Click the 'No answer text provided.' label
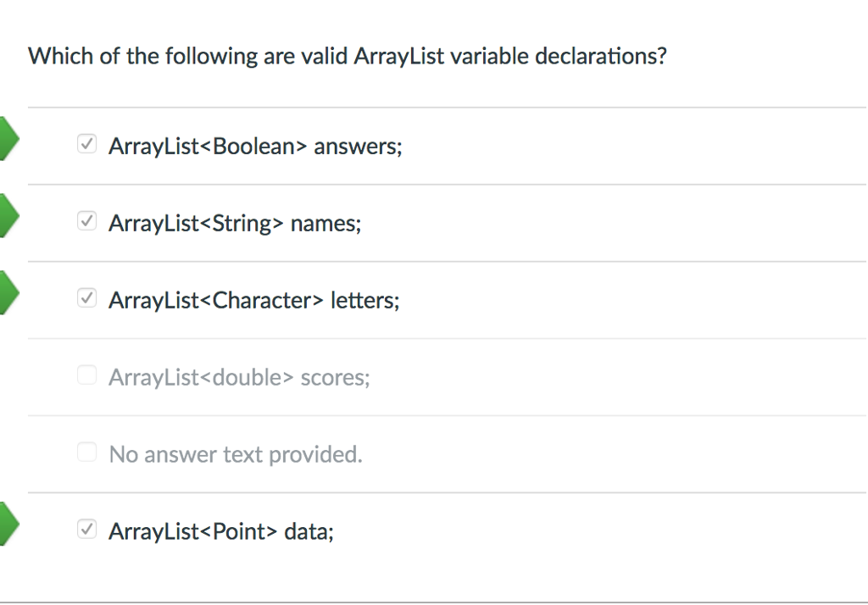 click(236, 454)
